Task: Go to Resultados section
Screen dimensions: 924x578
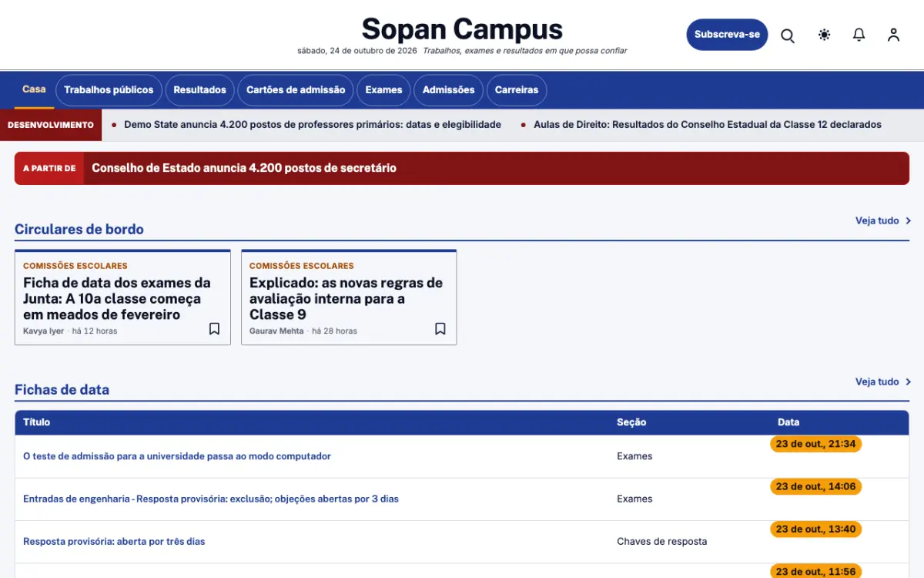Action: [x=199, y=90]
